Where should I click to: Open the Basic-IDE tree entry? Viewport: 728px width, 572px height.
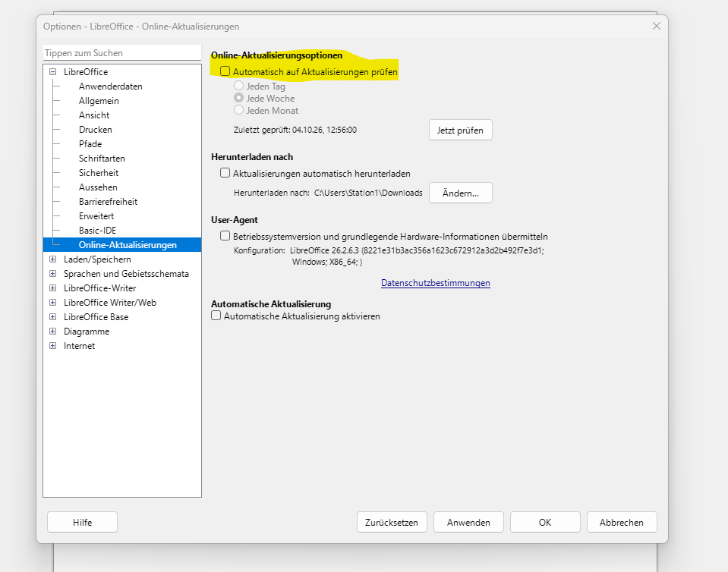(x=97, y=230)
